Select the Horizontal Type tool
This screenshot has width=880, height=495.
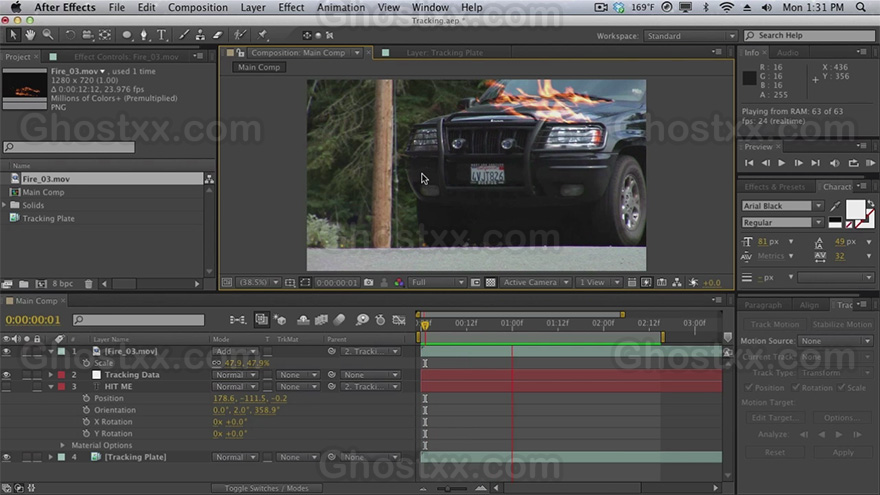tap(162, 35)
